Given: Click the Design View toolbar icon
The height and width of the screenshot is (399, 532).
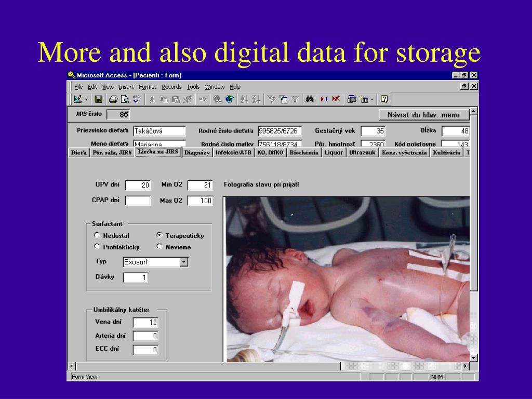Looking at the screenshot, I should 78,99.
